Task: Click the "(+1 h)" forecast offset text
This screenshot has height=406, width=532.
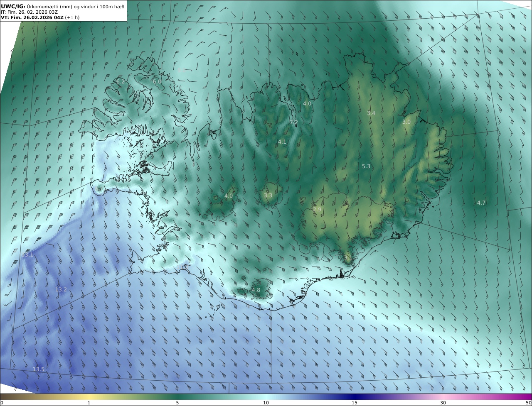Action: (72, 18)
